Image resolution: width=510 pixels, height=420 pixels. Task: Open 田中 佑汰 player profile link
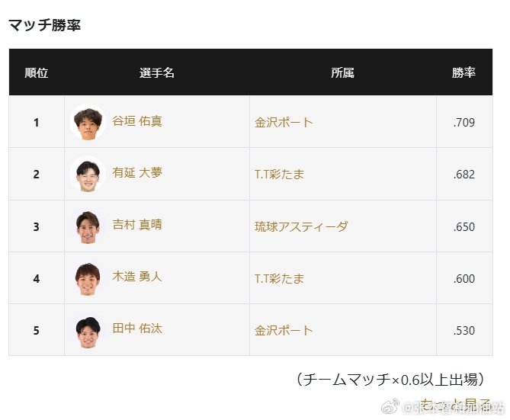(137, 329)
